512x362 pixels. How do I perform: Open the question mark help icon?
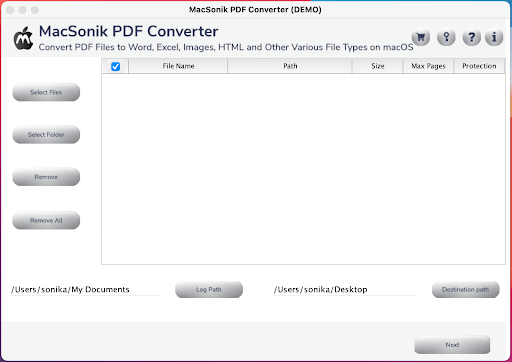pyautogui.click(x=471, y=37)
